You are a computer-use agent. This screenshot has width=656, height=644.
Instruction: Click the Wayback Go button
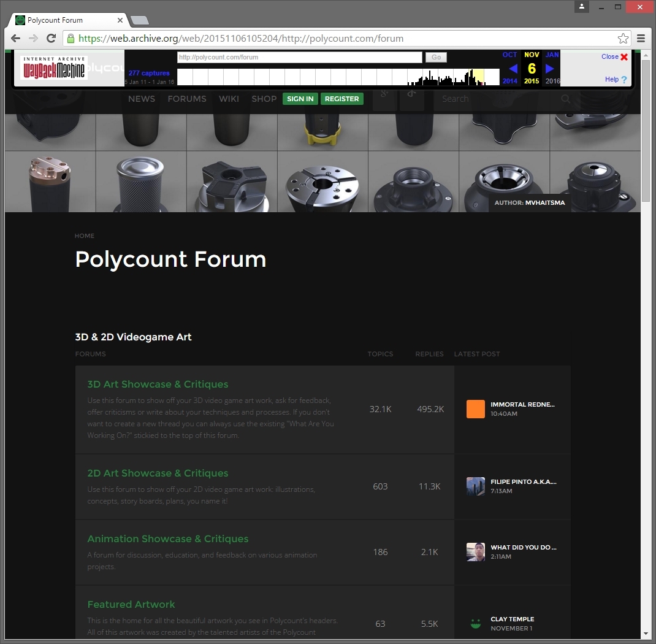tap(436, 57)
